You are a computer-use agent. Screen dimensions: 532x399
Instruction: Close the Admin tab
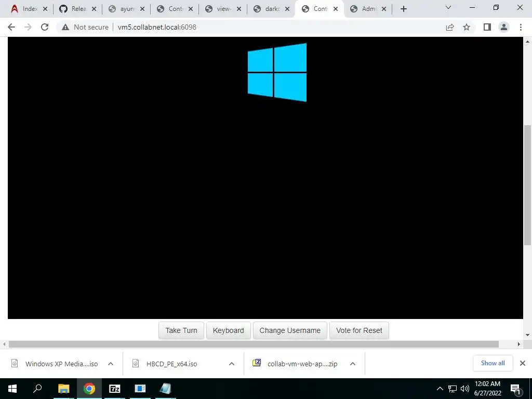(x=384, y=9)
